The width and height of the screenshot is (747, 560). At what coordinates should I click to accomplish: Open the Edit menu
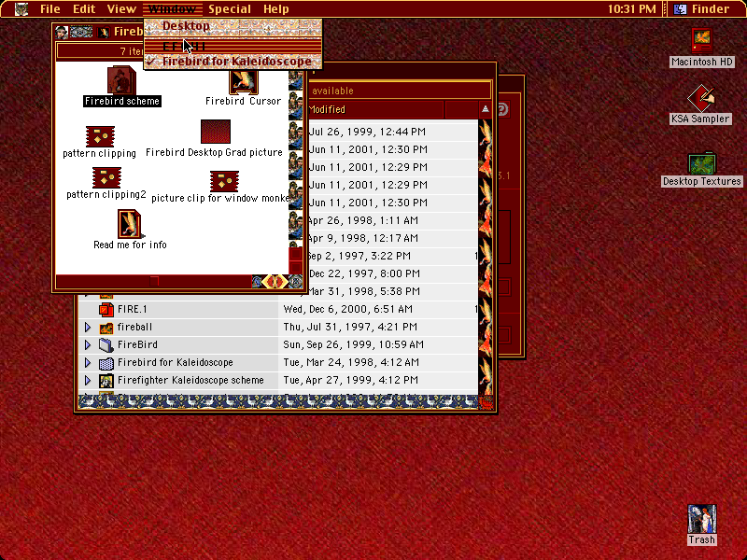(x=84, y=9)
